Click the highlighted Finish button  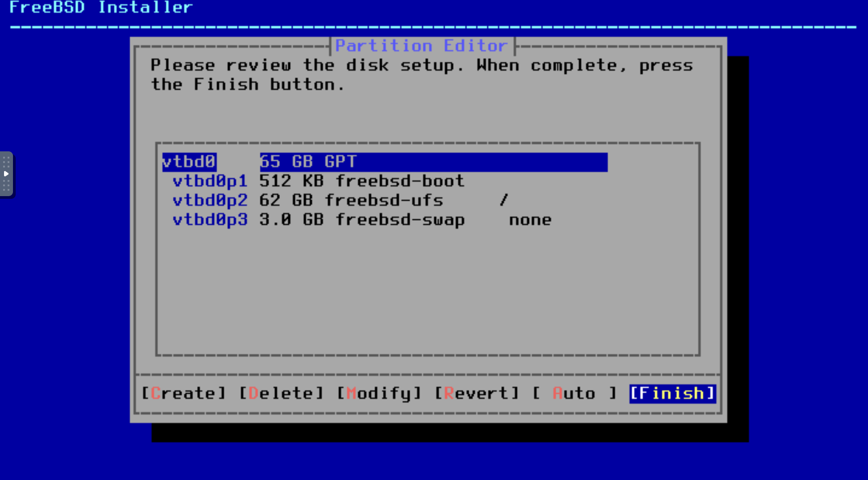(x=672, y=394)
